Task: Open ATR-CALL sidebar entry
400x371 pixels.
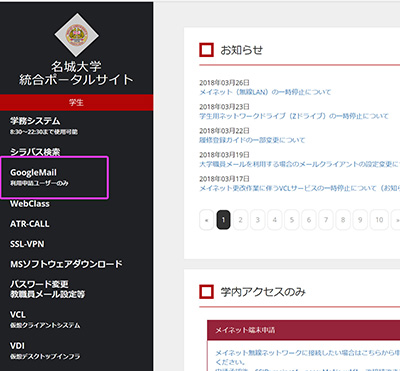Action: pos(30,224)
